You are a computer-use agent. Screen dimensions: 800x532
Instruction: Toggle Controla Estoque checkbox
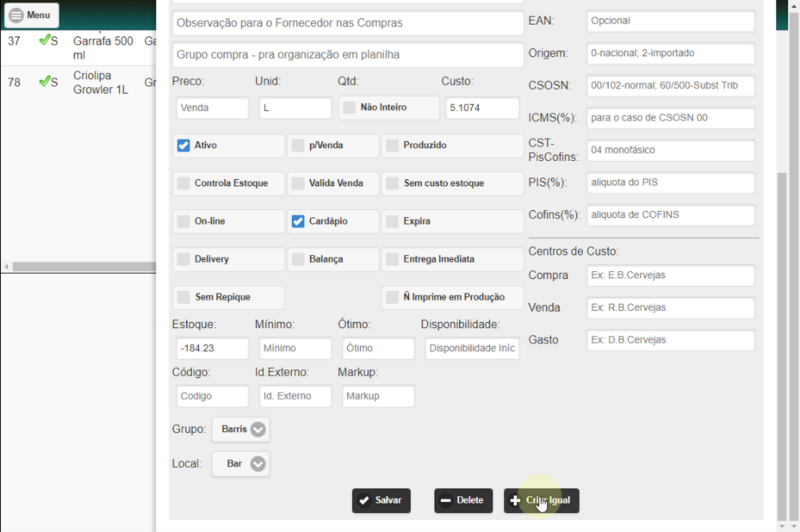(183, 183)
